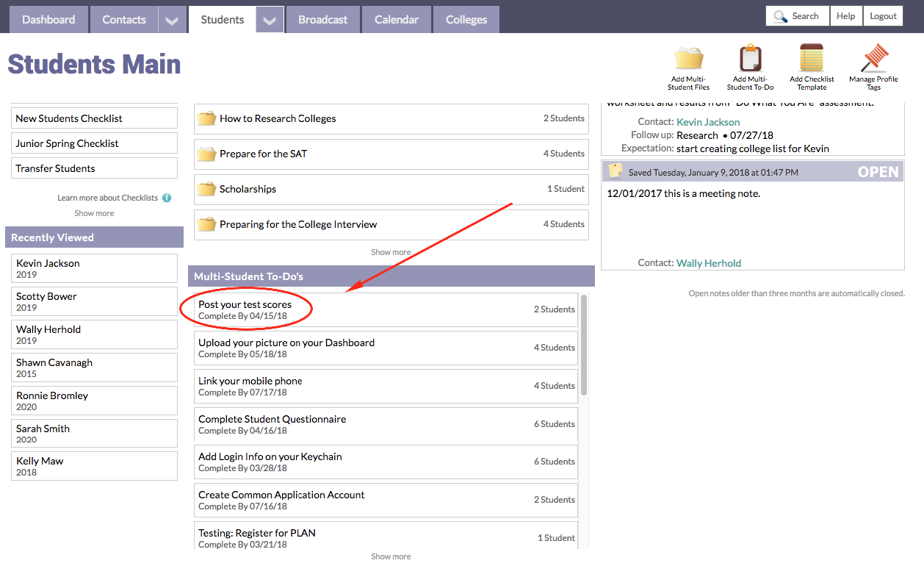Select the Students tab
924x577 pixels.
click(x=223, y=20)
